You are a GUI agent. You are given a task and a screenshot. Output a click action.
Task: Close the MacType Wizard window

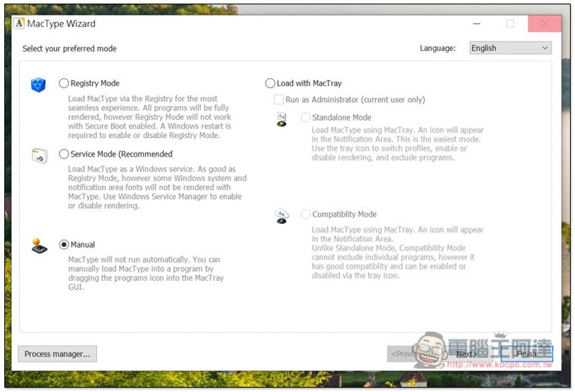click(x=545, y=24)
